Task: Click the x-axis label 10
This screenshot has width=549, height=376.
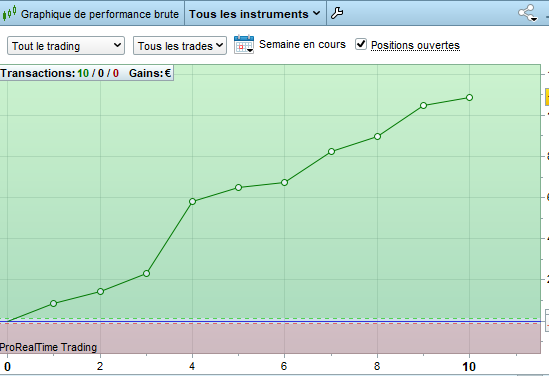Action: tap(469, 367)
